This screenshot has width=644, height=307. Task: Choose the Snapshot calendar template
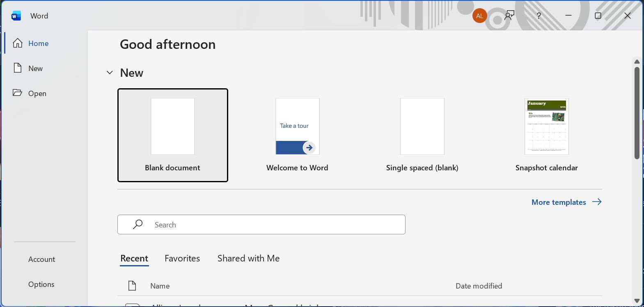tap(546, 135)
